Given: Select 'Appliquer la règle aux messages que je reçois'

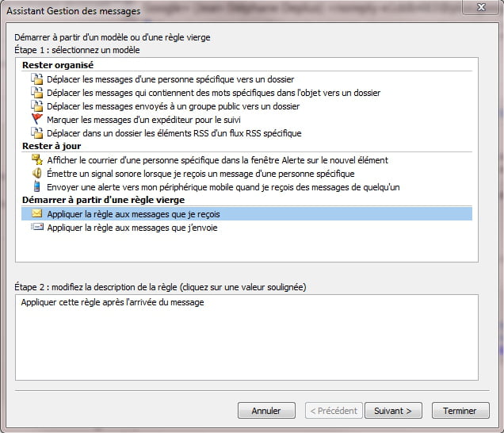Looking at the screenshot, I should (x=247, y=214).
